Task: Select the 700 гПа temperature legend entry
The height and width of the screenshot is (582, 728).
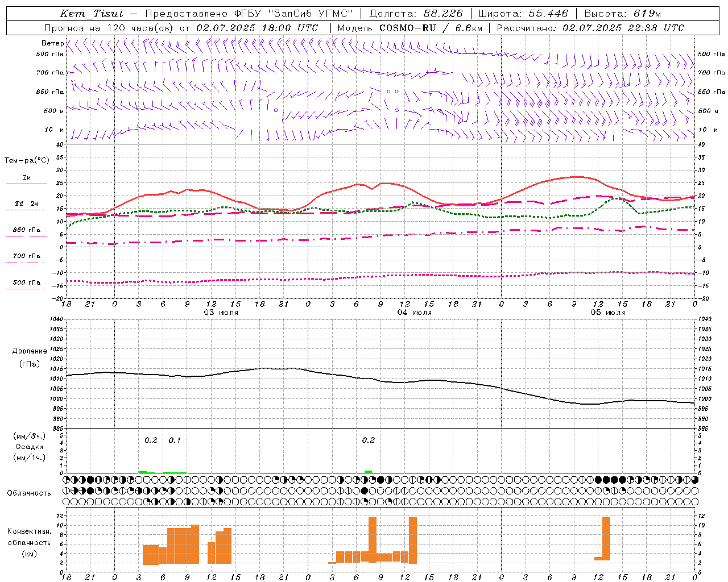Action: tap(27, 256)
